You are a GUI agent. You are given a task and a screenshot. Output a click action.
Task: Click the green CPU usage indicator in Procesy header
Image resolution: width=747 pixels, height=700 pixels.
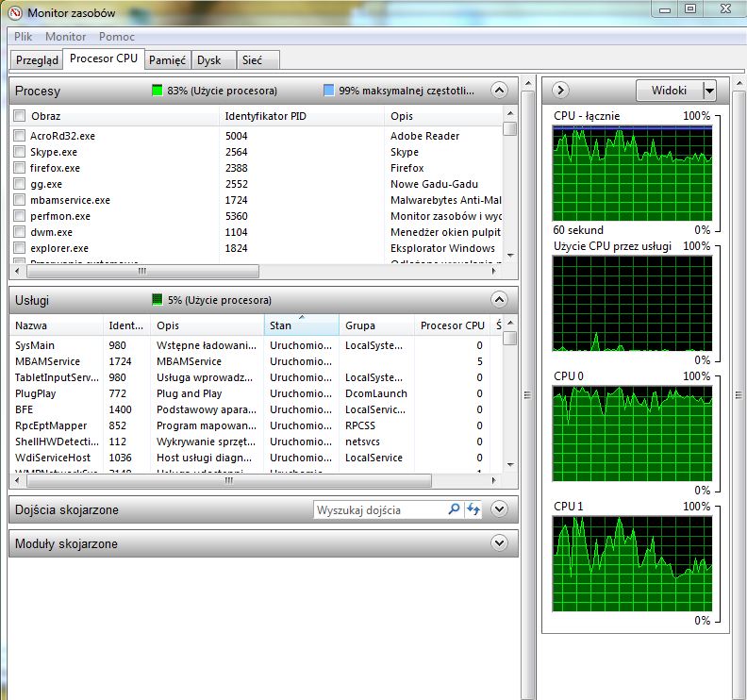click(158, 90)
